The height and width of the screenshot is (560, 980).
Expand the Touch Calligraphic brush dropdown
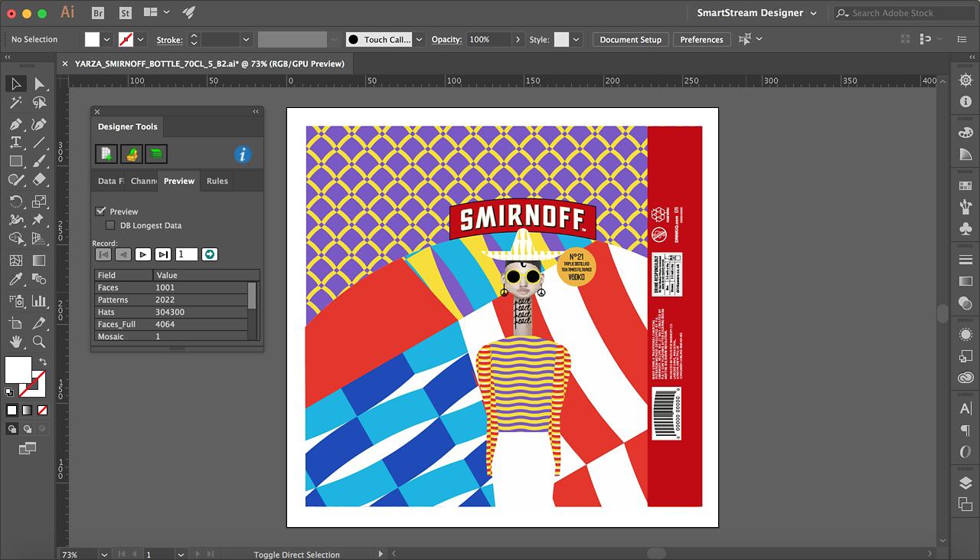pos(419,40)
